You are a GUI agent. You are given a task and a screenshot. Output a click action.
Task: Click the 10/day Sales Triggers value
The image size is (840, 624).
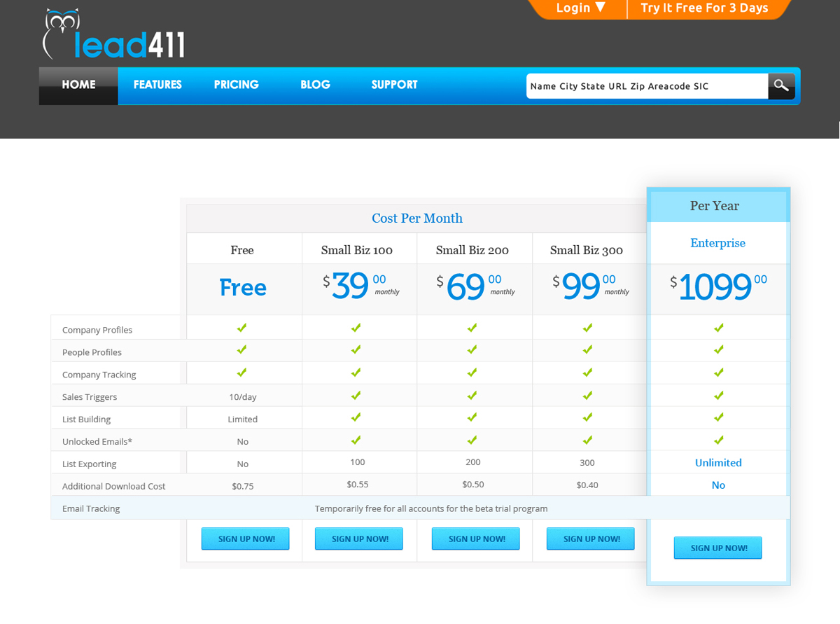click(x=243, y=397)
